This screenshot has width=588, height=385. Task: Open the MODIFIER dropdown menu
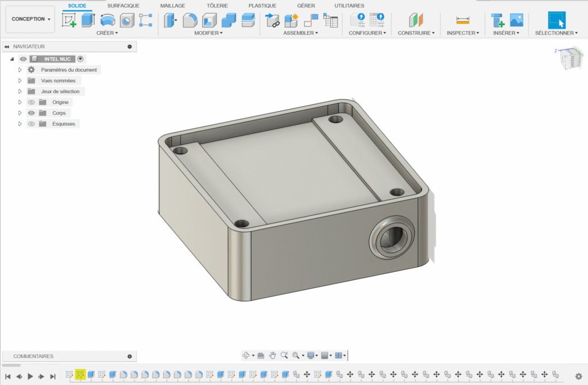(208, 33)
